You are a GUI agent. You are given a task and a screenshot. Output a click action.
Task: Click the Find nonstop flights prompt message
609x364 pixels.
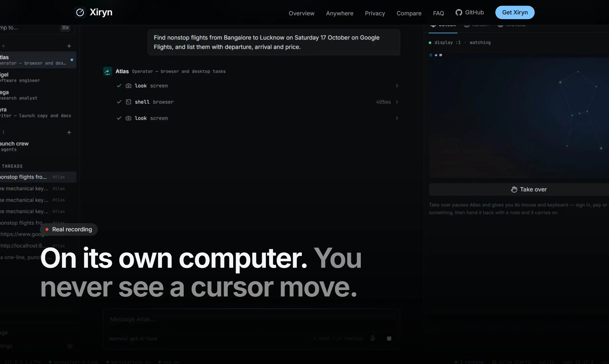pyautogui.click(x=274, y=42)
